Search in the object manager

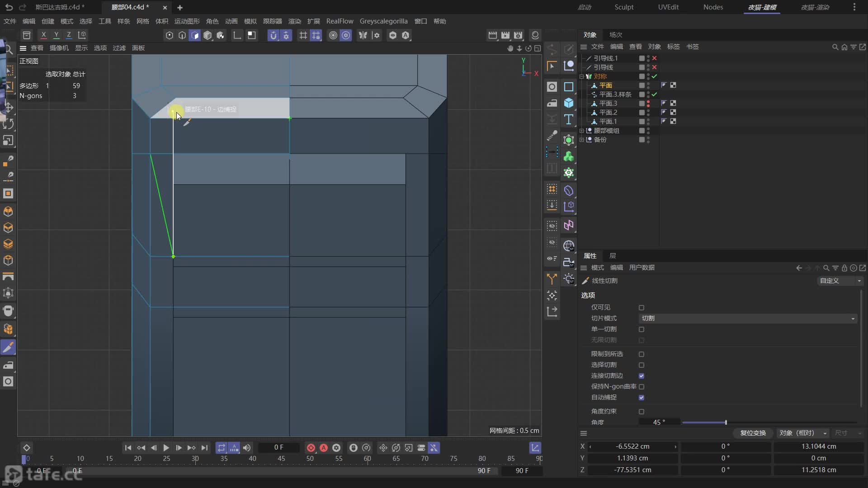[x=835, y=47]
